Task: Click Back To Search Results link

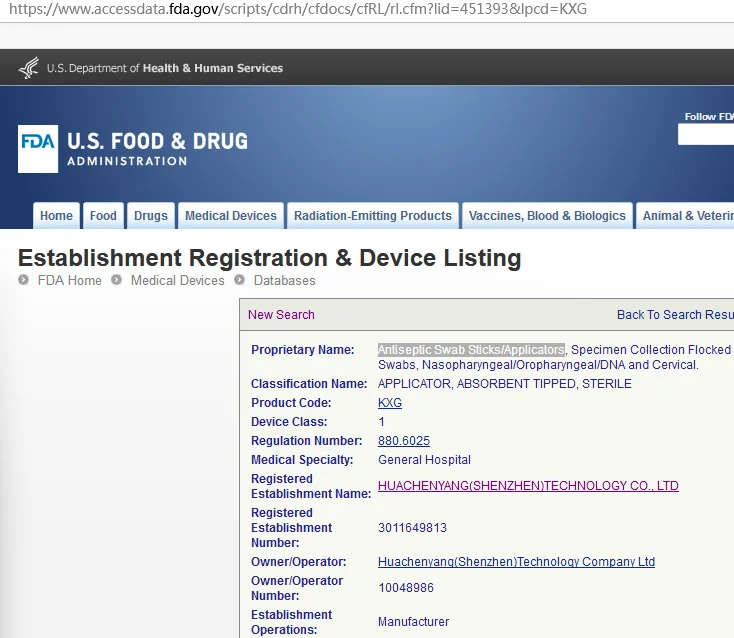Action: pyautogui.click(x=675, y=315)
